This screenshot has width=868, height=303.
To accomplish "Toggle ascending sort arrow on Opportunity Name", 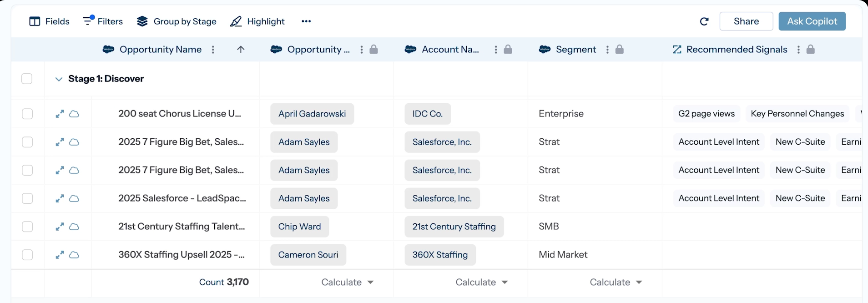I will tap(241, 50).
